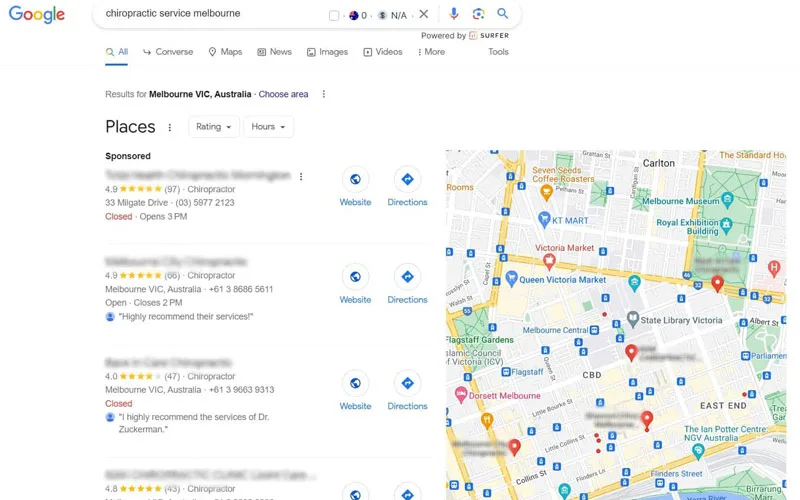Viewport: 800px width, 500px height.
Task: Click Flagstaff station marker on map
Action: click(506, 372)
